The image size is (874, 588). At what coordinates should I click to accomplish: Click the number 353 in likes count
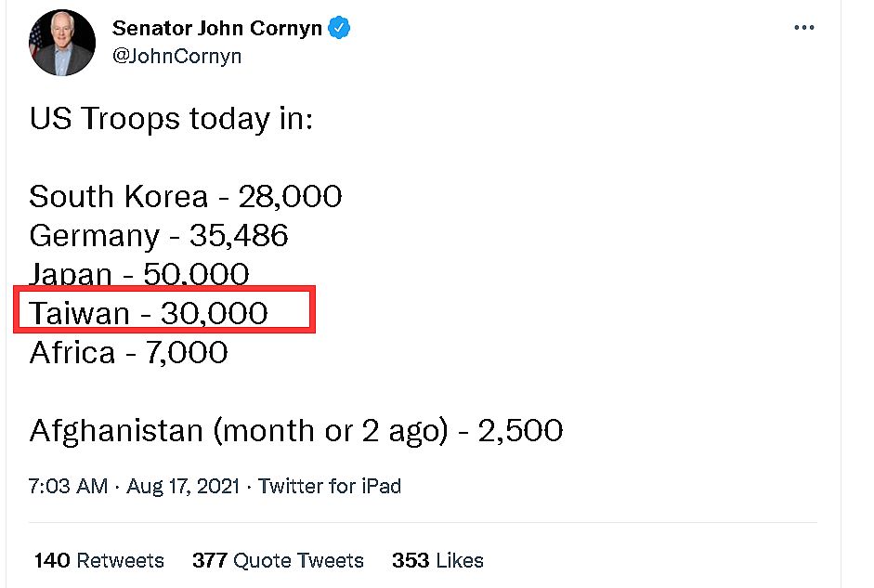411,560
